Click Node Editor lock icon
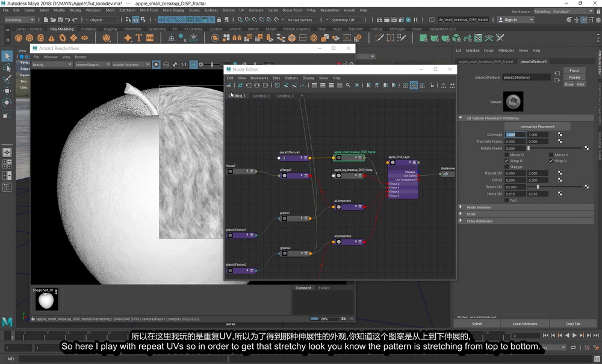 [432, 85]
